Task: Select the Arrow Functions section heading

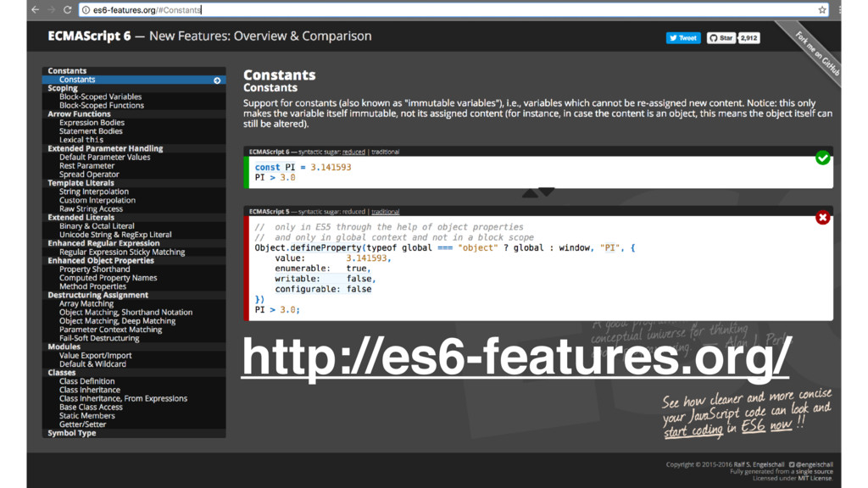Action: pyautogui.click(x=79, y=114)
